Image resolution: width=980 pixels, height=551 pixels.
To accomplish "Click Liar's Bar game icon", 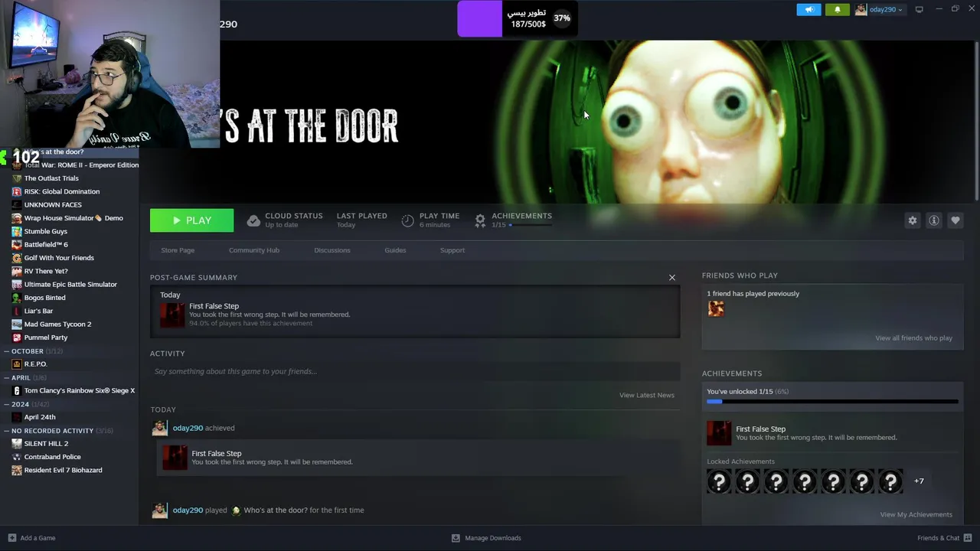I will [17, 311].
